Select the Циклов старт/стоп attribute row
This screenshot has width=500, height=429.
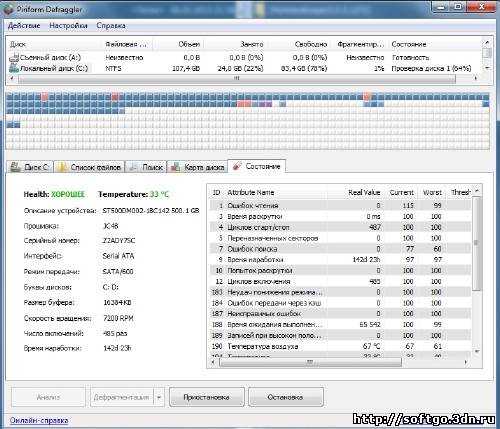point(340,227)
